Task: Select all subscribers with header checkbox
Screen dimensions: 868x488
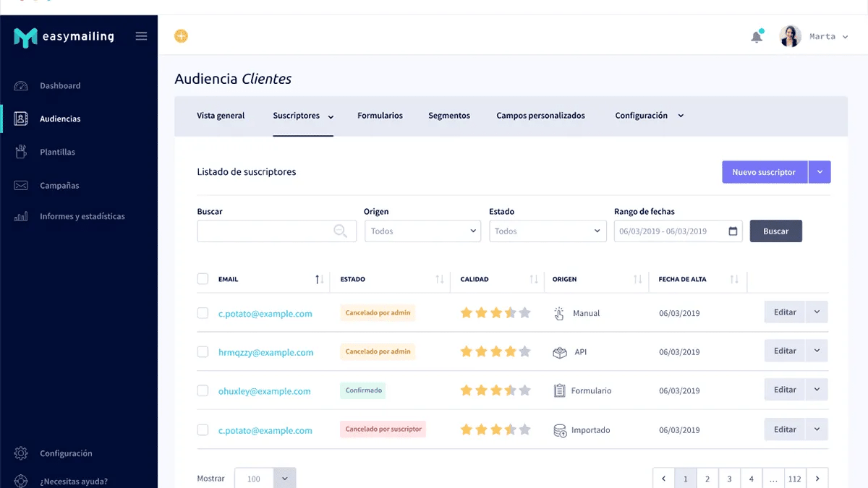Action: click(203, 279)
